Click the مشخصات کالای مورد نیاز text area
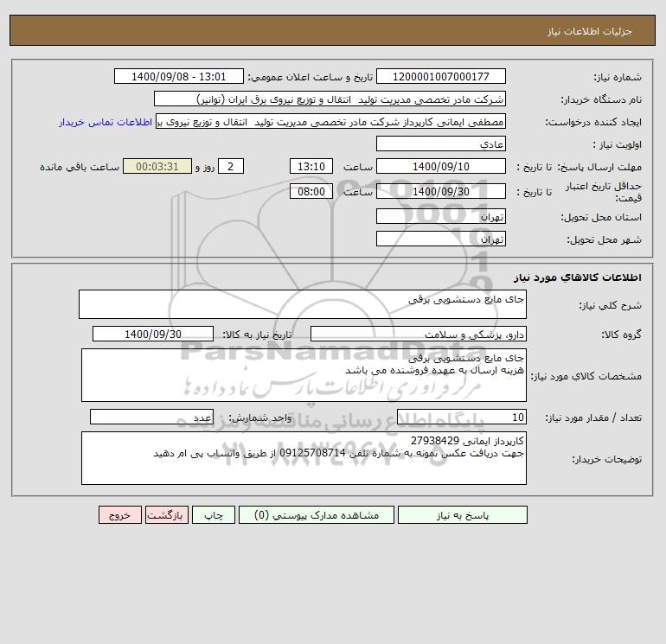This screenshot has height=644, width=666. pos(304,375)
